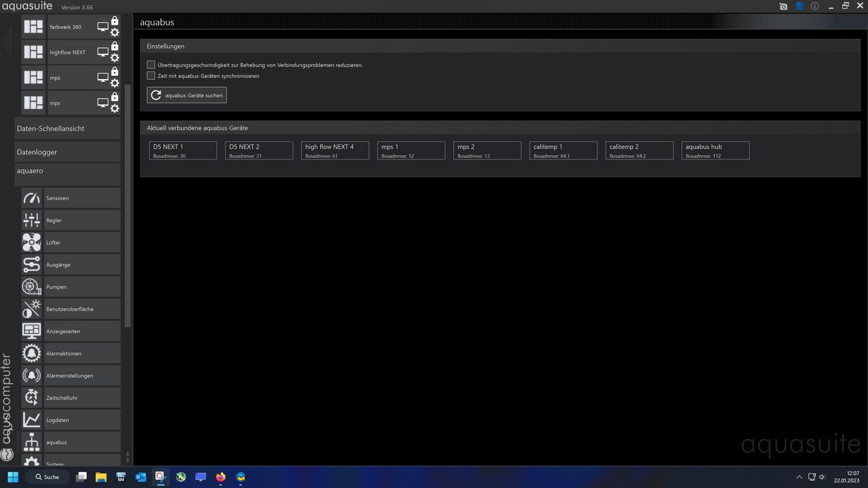Open the Ausgänge outputs icon
Image resolution: width=868 pixels, height=488 pixels.
31,265
